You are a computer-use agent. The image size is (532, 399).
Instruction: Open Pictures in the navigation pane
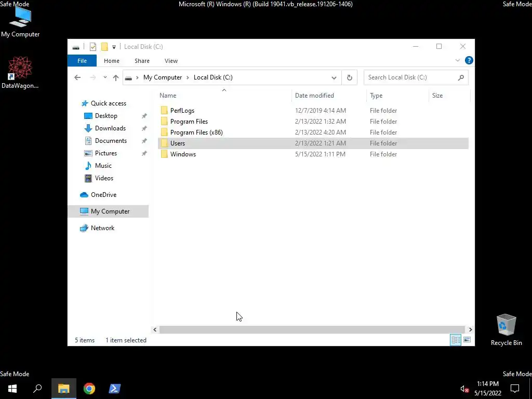click(x=100, y=153)
